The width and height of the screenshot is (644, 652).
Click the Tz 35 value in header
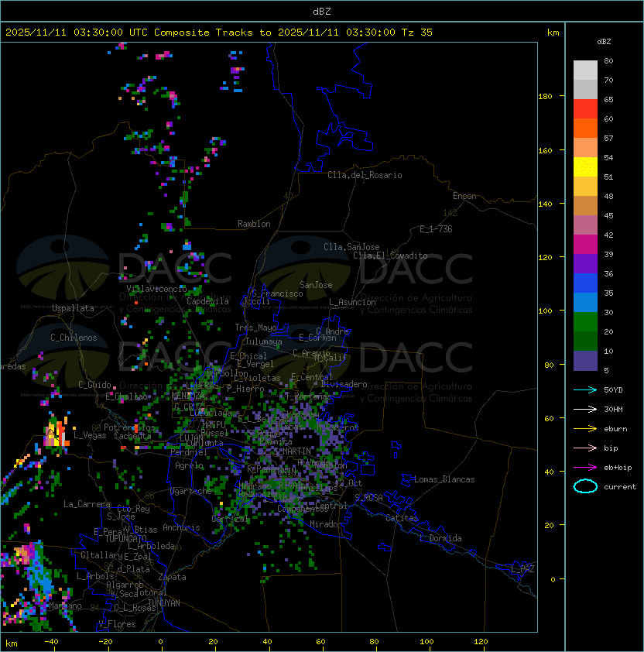pyautogui.click(x=417, y=33)
